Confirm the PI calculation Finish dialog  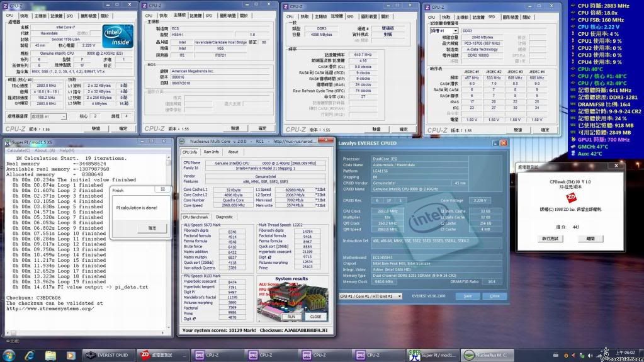point(152,228)
